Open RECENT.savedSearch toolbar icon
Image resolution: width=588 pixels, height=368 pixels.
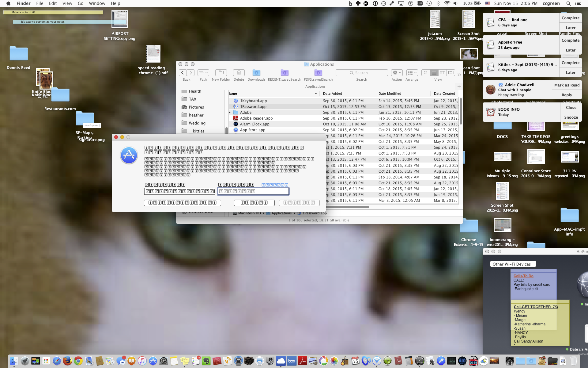285,73
